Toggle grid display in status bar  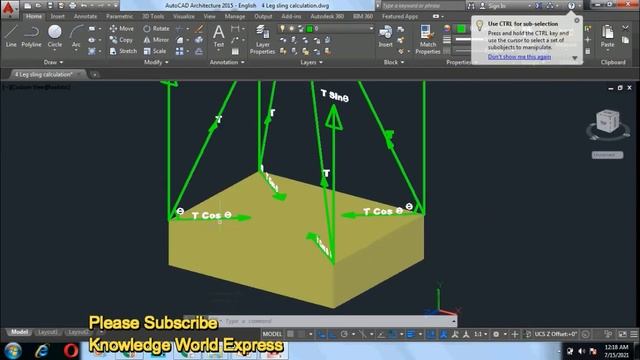[x=291, y=334]
